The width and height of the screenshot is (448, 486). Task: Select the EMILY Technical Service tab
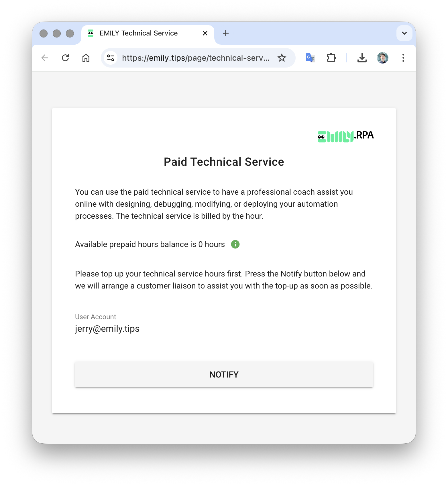[x=139, y=33]
